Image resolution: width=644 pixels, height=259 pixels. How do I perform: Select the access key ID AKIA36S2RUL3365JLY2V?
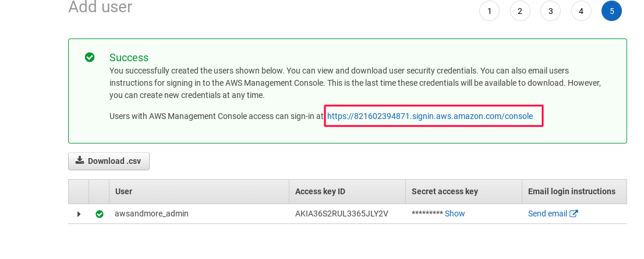point(342,213)
